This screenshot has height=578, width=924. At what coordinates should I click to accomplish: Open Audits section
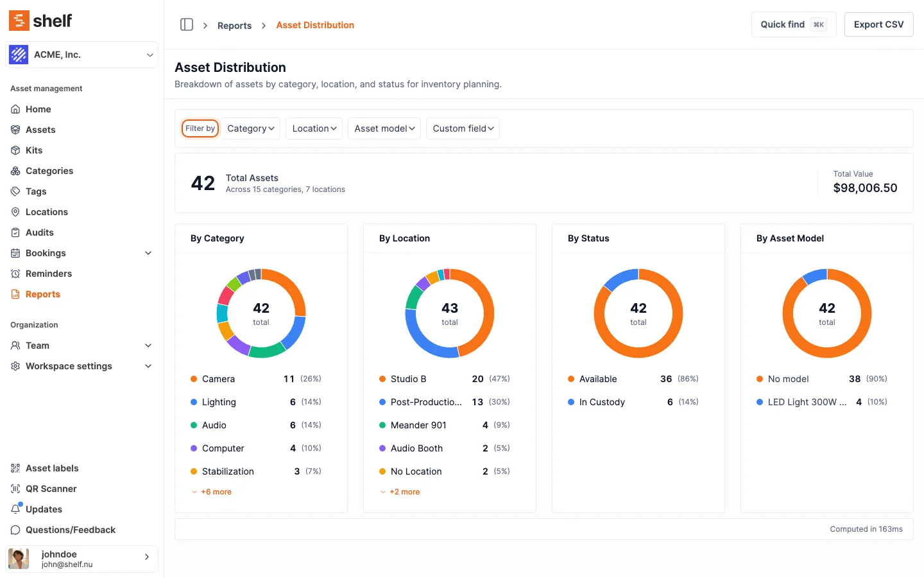[x=81, y=232]
